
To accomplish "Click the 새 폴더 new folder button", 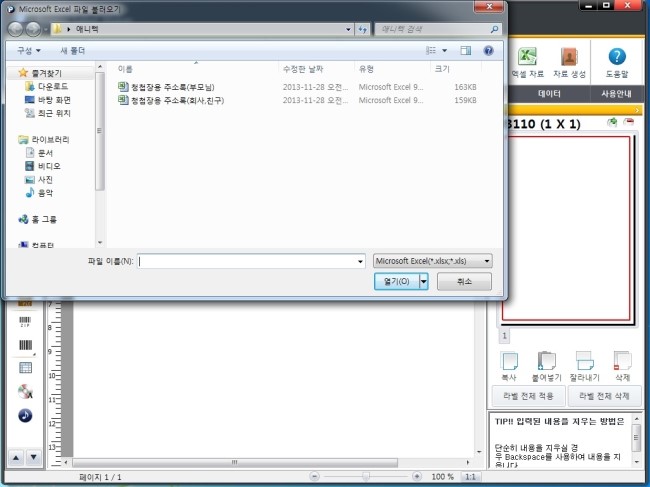I will 73,51.
